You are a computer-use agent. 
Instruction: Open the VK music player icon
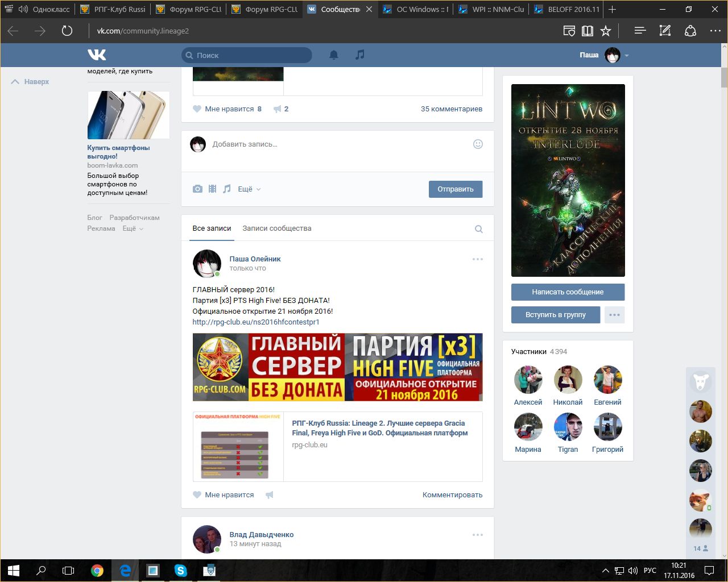tap(359, 55)
